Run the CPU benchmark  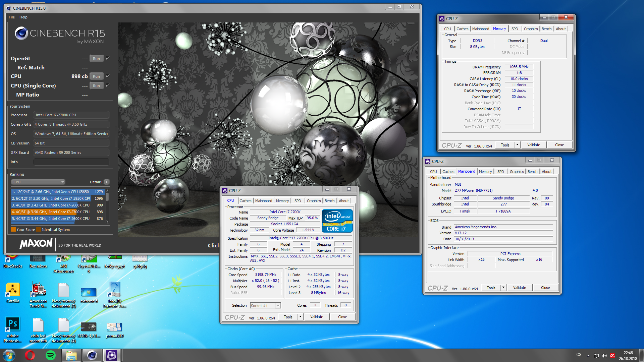tap(97, 76)
